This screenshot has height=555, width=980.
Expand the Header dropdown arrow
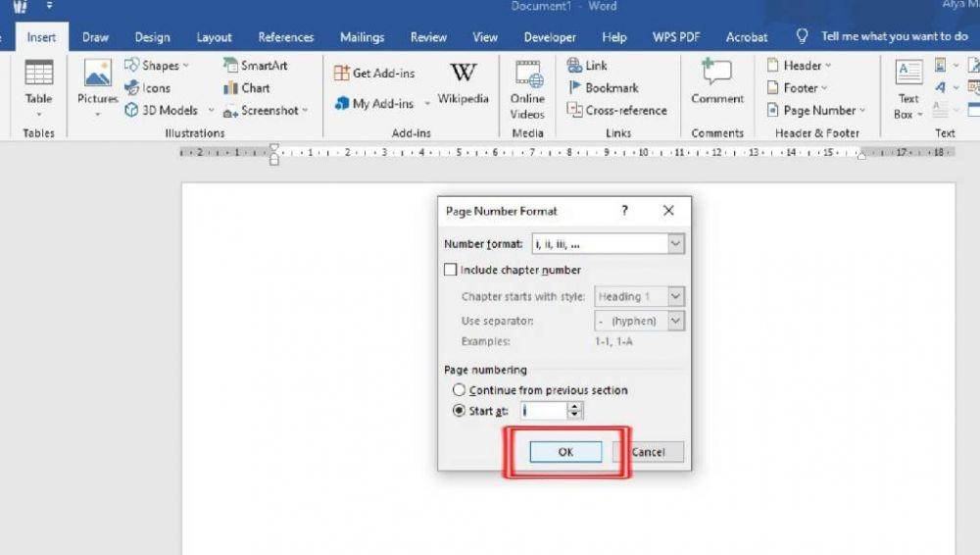[x=828, y=66]
